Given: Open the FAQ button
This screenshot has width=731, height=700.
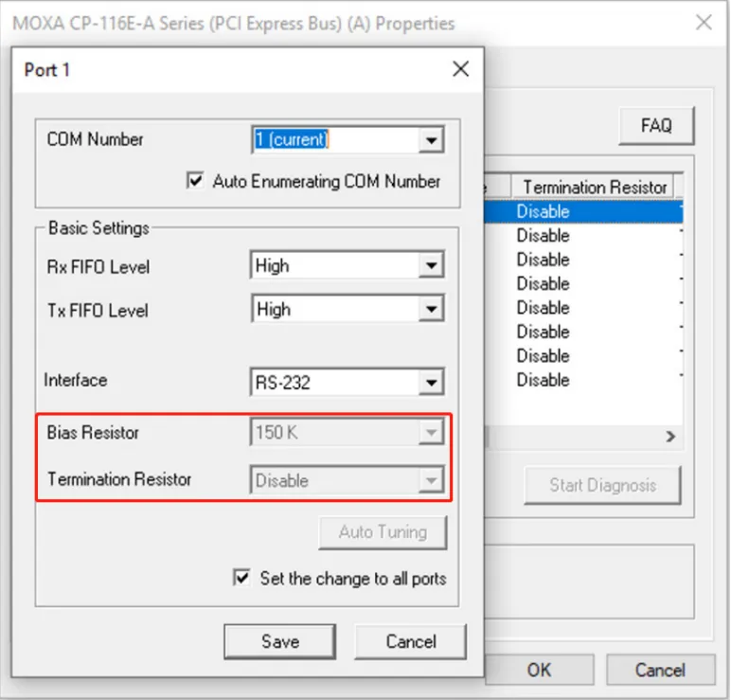Looking at the screenshot, I should [656, 125].
